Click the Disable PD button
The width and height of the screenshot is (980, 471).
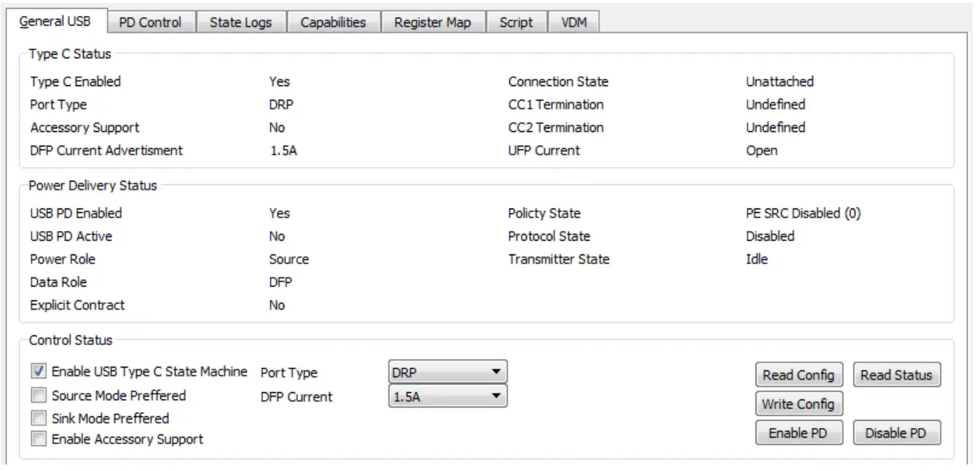click(895, 433)
